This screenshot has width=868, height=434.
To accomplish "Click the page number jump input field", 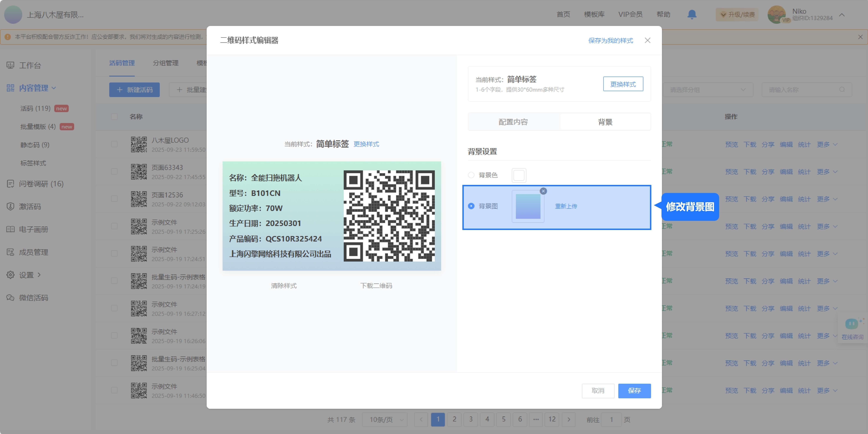I will (611, 420).
